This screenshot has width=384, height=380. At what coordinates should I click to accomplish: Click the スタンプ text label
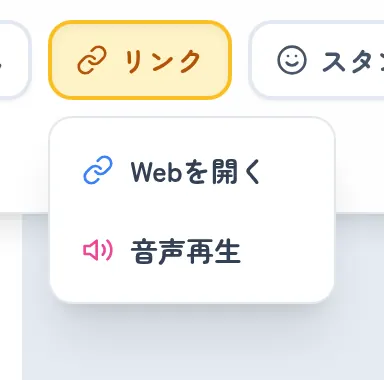(x=353, y=61)
